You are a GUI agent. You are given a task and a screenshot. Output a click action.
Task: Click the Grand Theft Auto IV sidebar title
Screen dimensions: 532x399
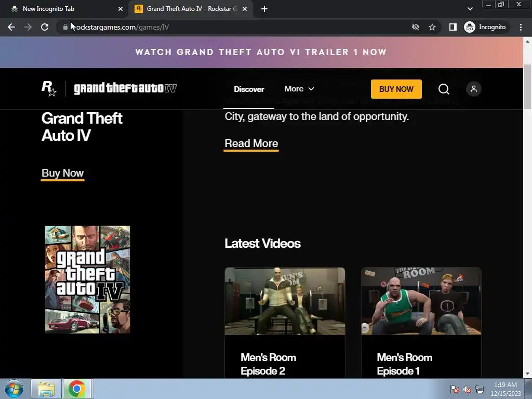[82, 127]
